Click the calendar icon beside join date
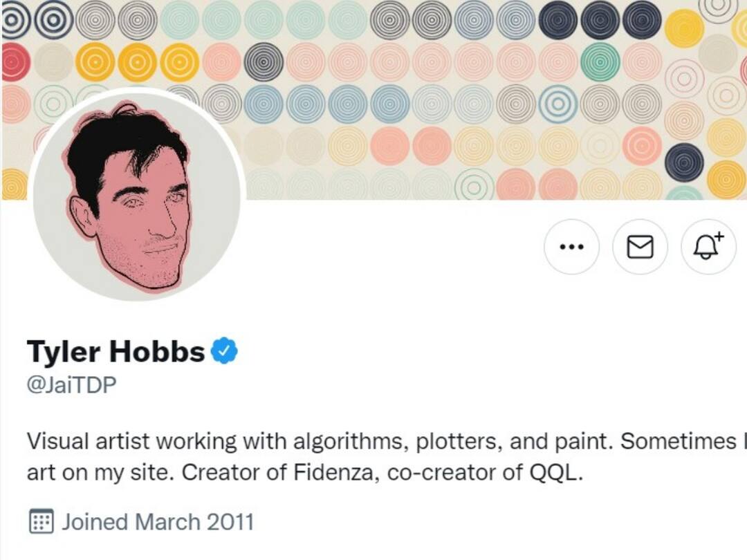The width and height of the screenshot is (747, 560). coord(41,521)
